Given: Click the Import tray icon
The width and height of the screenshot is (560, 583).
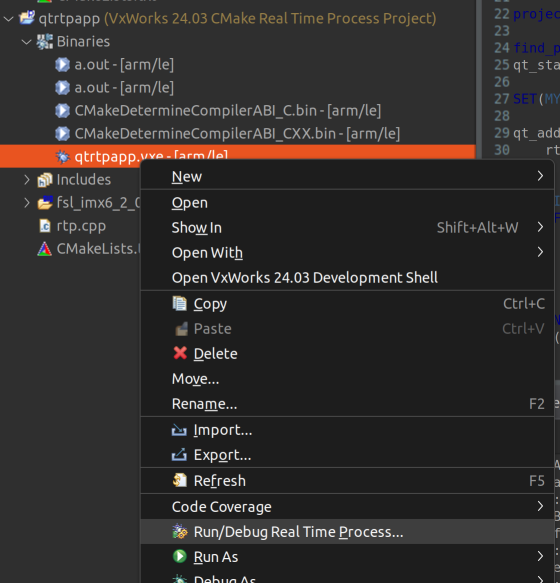Looking at the screenshot, I should click(179, 431).
